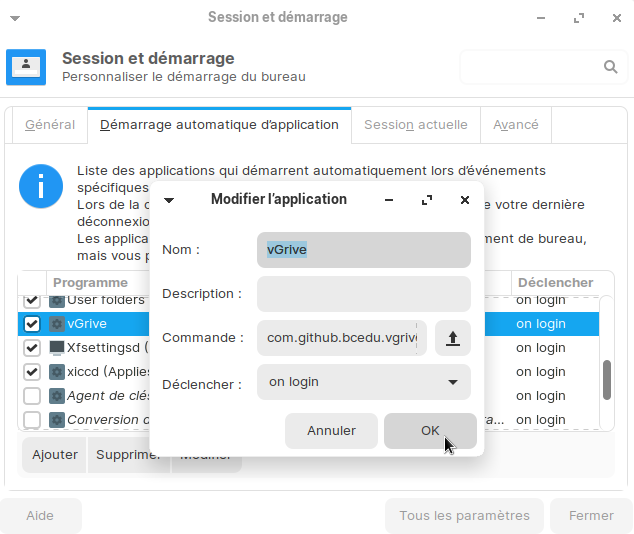Open the Session actuelle tab

click(415, 125)
